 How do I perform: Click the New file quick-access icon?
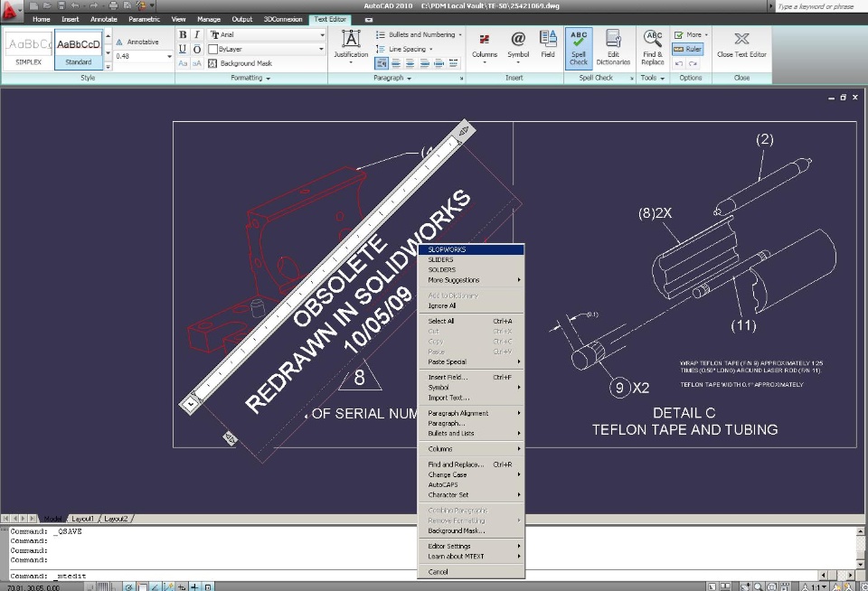click(x=33, y=6)
